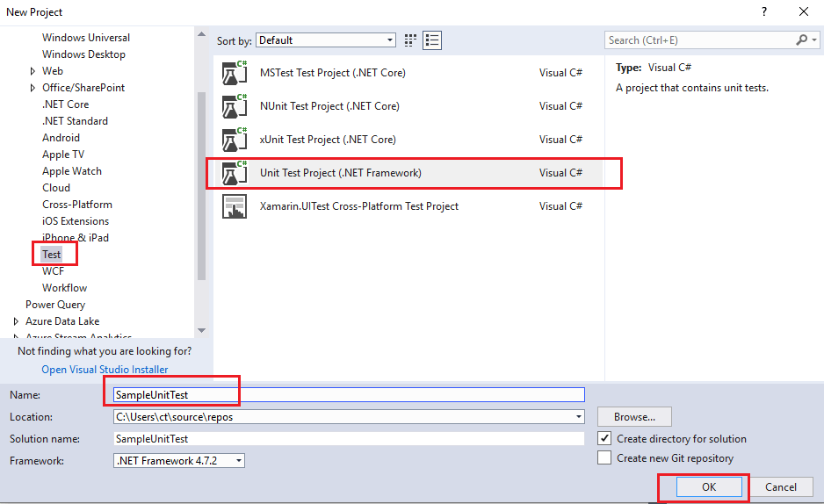824x504 pixels.
Task: Switch to medium icons view
Action: (x=410, y=40)
